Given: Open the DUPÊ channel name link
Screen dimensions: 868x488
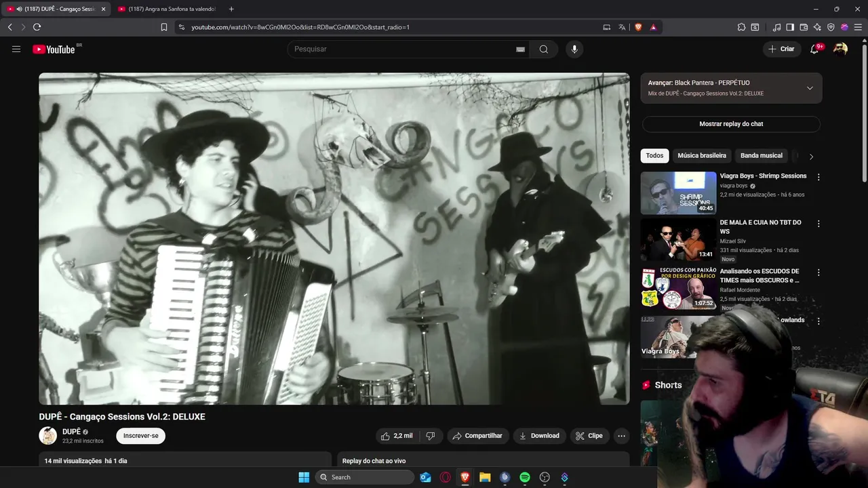Looking at the screenshot, I should coord(71,432).
